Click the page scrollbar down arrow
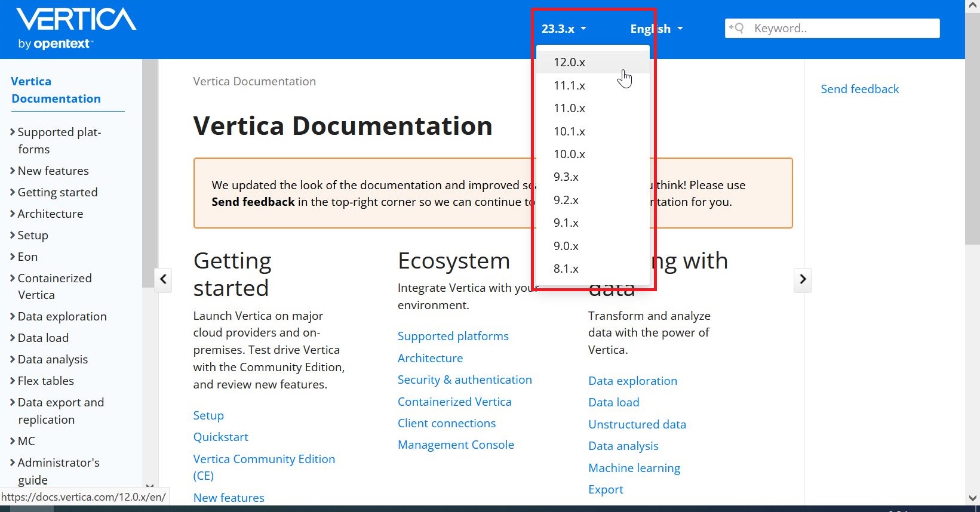The height and width of the screenshot is (512, 980). coord(972,498)
